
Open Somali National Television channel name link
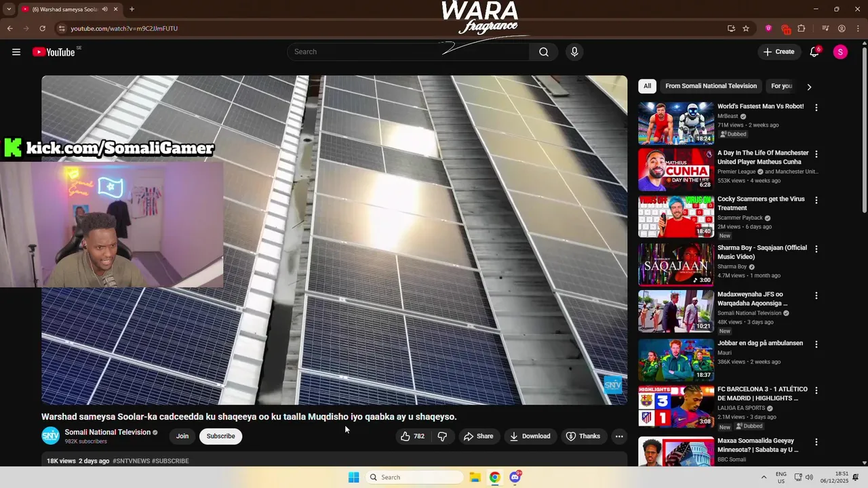[108, 432]
